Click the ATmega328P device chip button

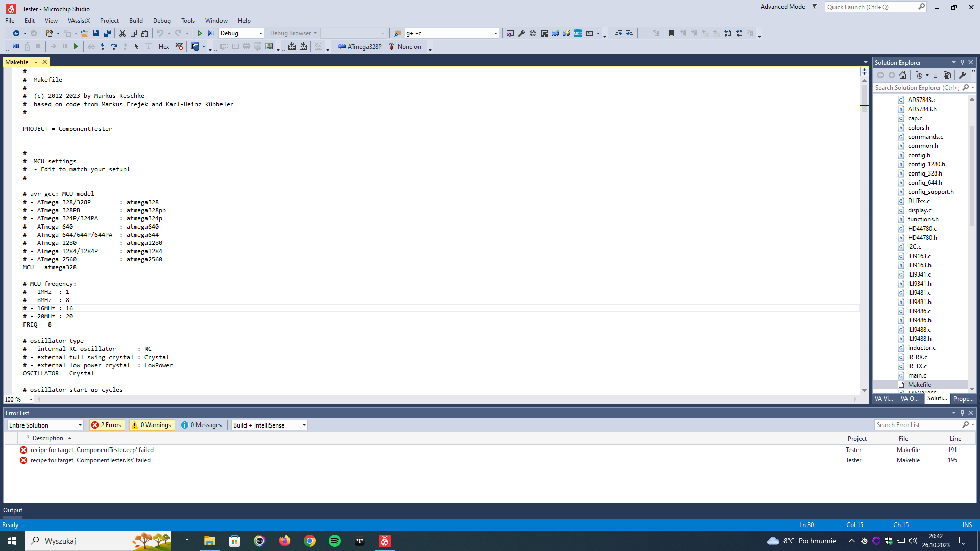pos(360,47)
